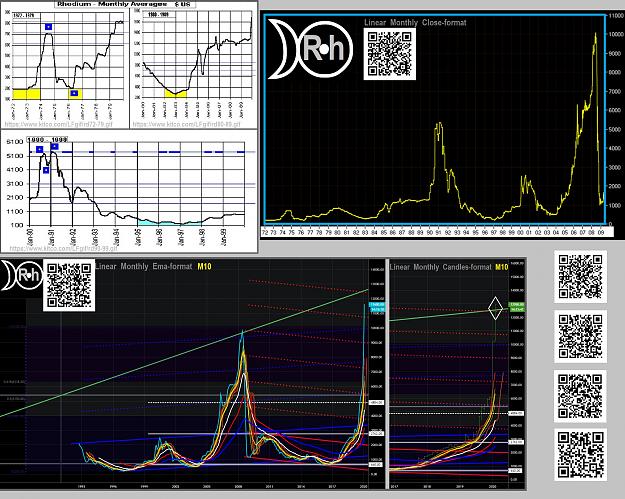Click white price tag at dotted line, Ema-format chart

tap(377, 403)
